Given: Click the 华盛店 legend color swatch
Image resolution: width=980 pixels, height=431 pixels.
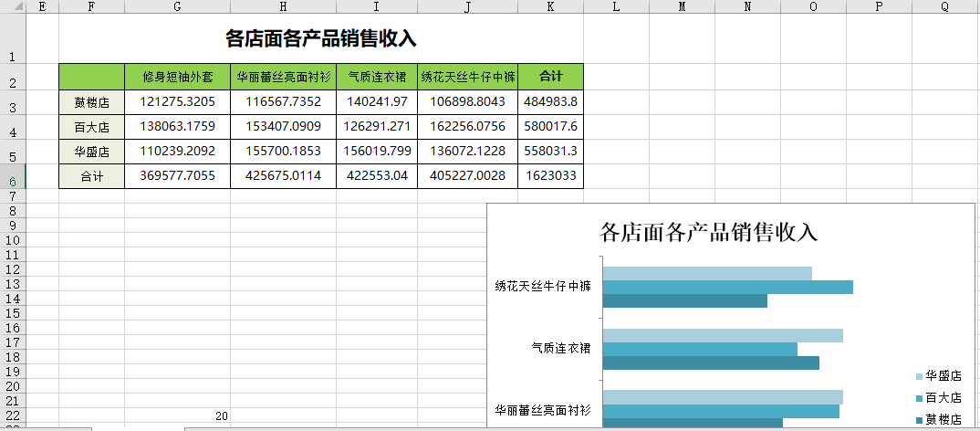Looking at the screenshot, I should 918,376.
